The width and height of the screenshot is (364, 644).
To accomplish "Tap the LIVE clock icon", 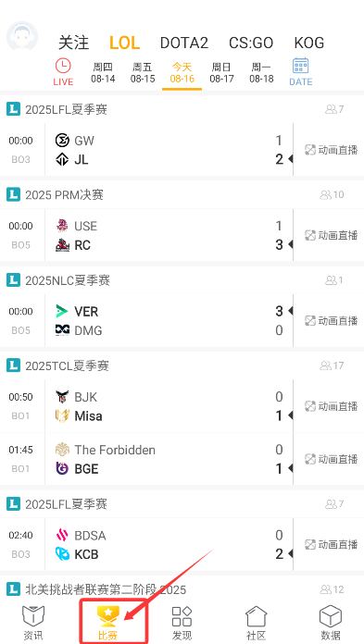I will pos(63,66).
